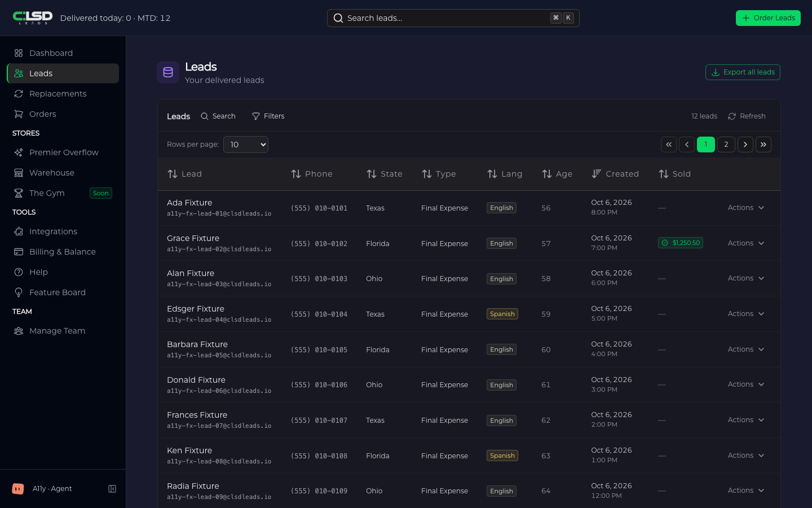This screenshot has height=508, width=812.
Task: Sort table by Phone column
Action: pos(311,174)
